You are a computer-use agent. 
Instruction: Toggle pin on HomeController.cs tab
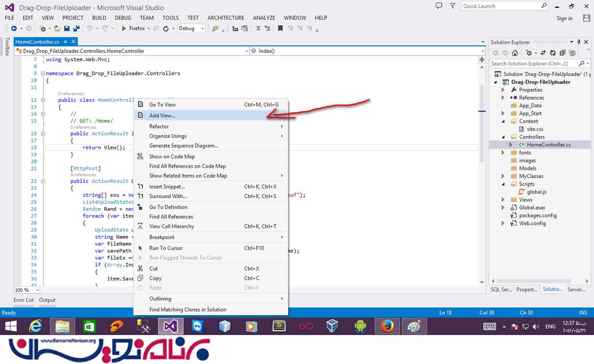(x=66, y=42)
